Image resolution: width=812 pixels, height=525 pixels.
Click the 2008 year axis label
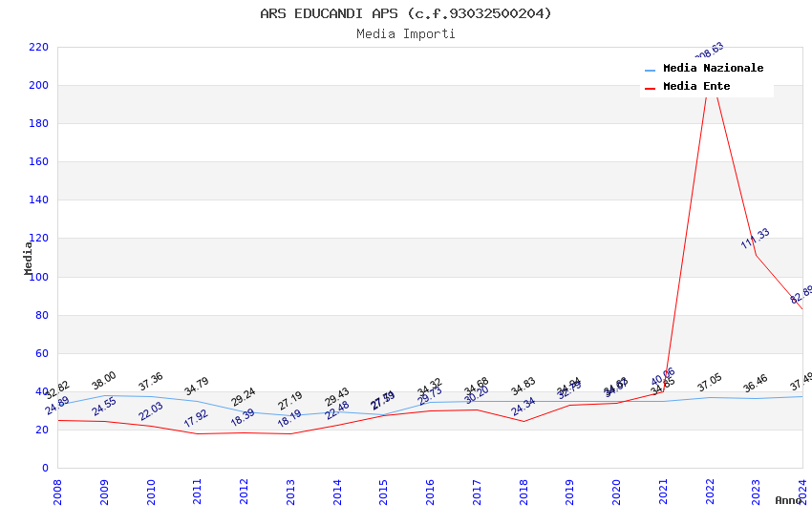(57, 492)
